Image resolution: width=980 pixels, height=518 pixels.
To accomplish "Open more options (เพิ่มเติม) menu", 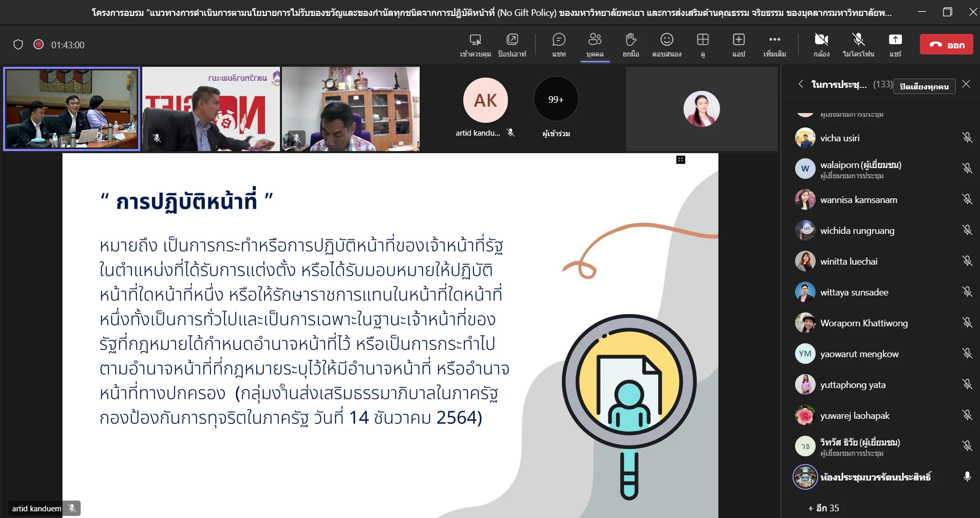I will tap(775, 45).
